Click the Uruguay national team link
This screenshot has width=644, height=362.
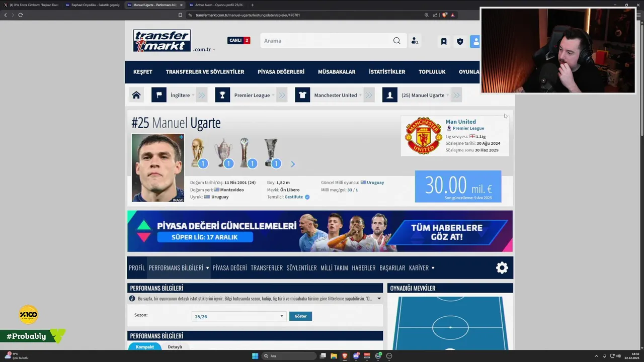375,183
